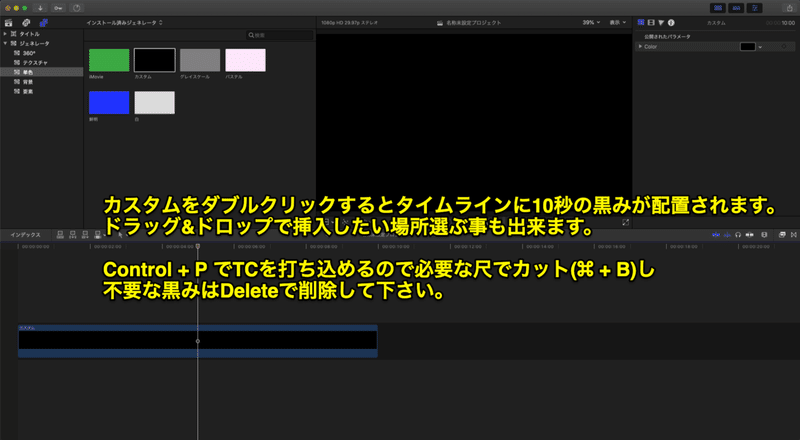Screen dimensions: 800x440
Task: Add a keyframe for Color parameter
Action: (784, 46)
